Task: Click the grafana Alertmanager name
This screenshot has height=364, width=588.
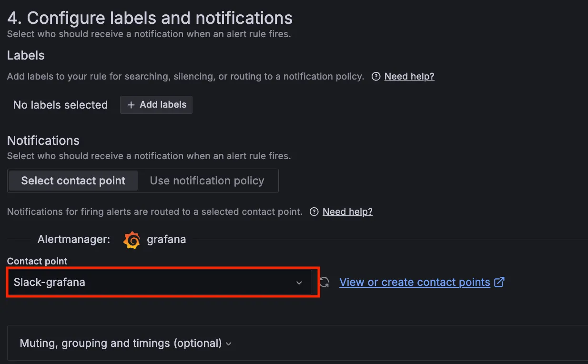Action: [x=166, y=239]
